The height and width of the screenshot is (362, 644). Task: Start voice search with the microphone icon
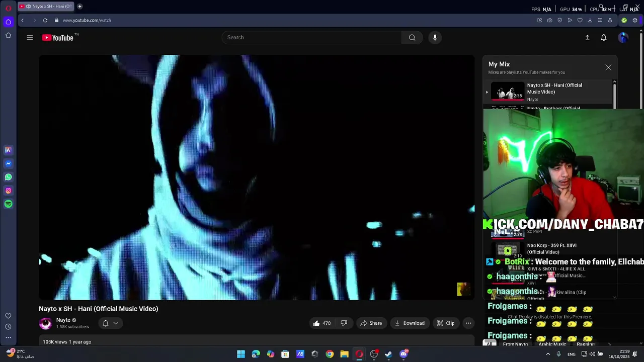pos(435,37)
